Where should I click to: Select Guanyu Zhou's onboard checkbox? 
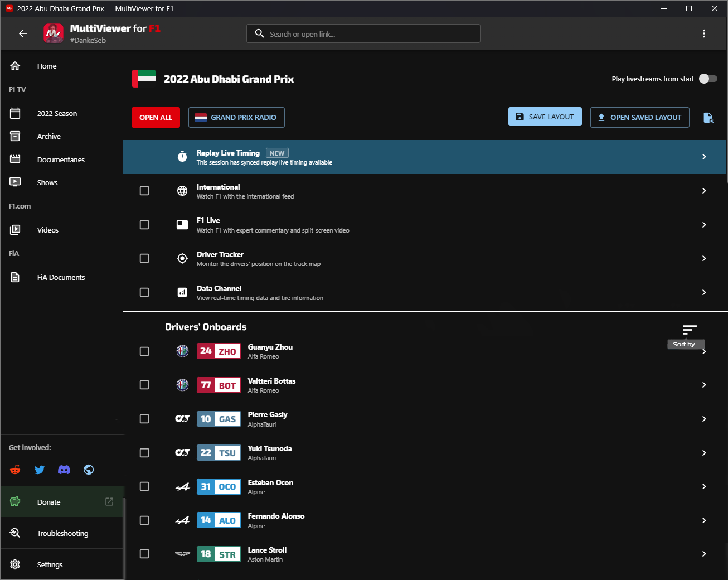[144, 351]
